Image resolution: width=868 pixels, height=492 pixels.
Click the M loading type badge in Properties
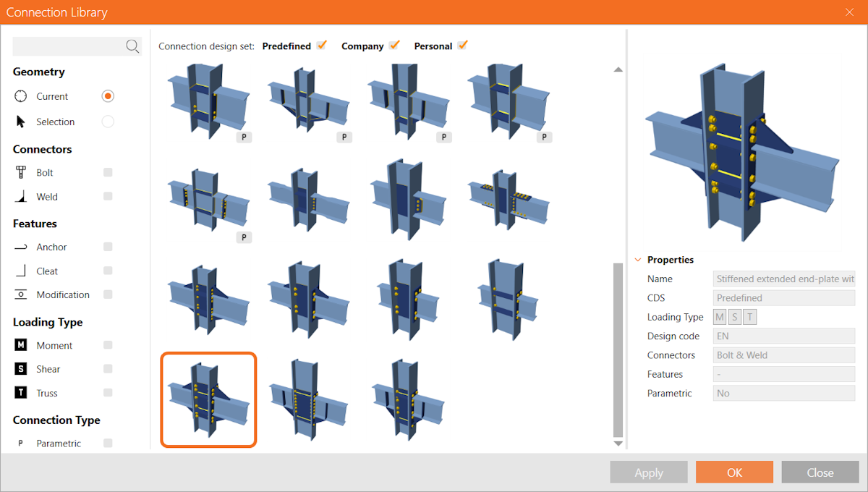tap(720, 317)
